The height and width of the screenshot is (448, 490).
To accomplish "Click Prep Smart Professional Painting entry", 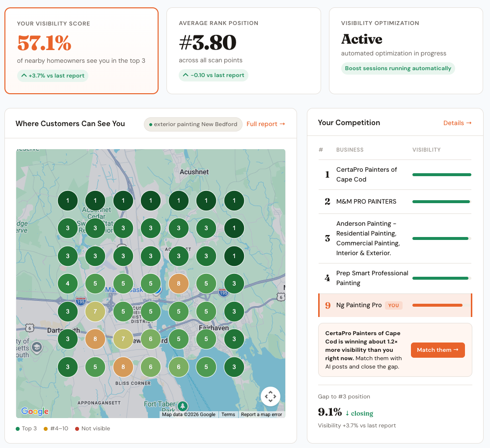I will pos(395,278).
